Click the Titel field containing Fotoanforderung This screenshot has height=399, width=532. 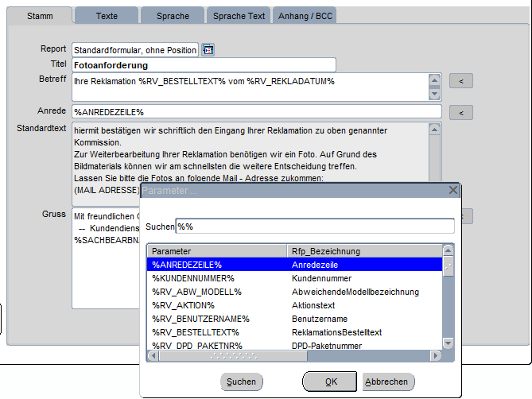pos(204,65)
